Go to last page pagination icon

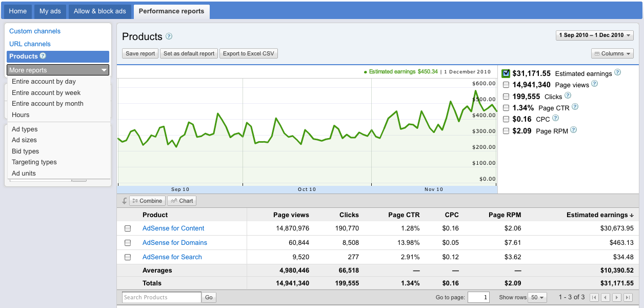tap(628, 297)
